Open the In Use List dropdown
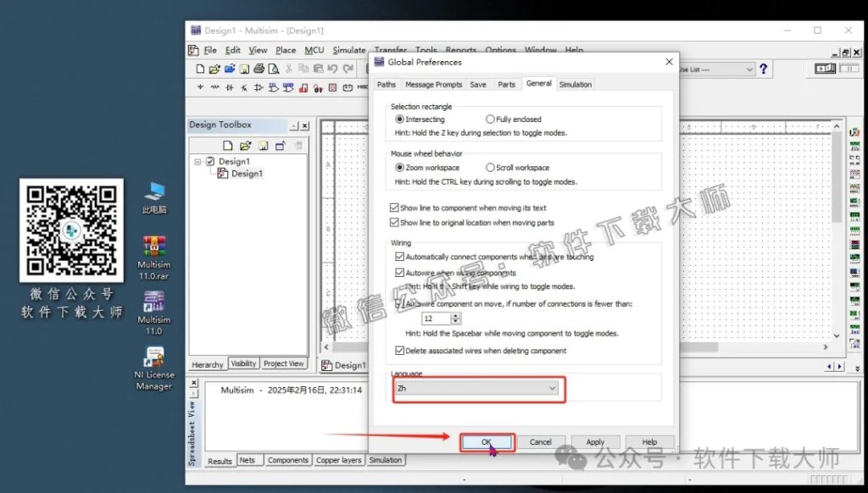Screen dimensions: 868x493 (749, 69)
